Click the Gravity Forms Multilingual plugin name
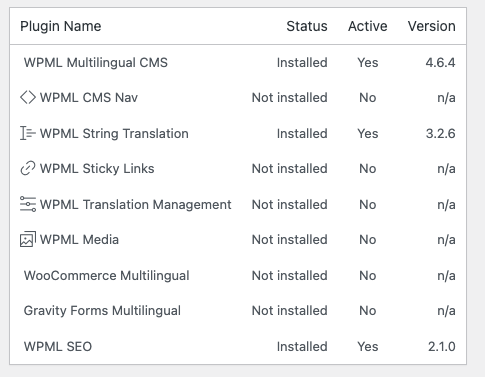Image resolution: width=485 pixels, height=377 pixels. click(102, 310)
